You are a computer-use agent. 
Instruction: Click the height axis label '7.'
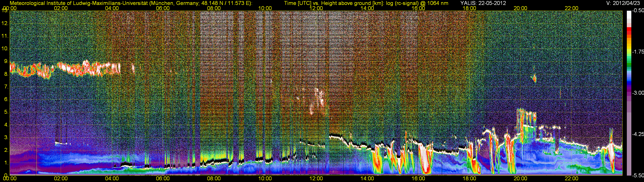[6, 87]
